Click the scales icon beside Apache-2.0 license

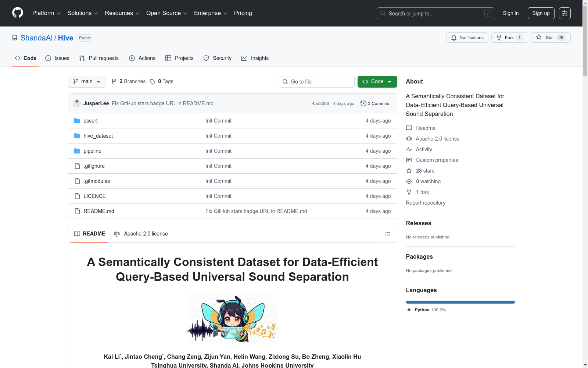pyautogui.click(x=409, y=139)
